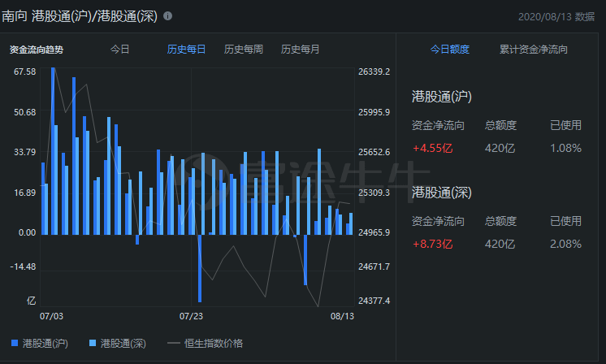
Task: Click the +4.55亿 net inflow value
Action: (x=432, y=149)
